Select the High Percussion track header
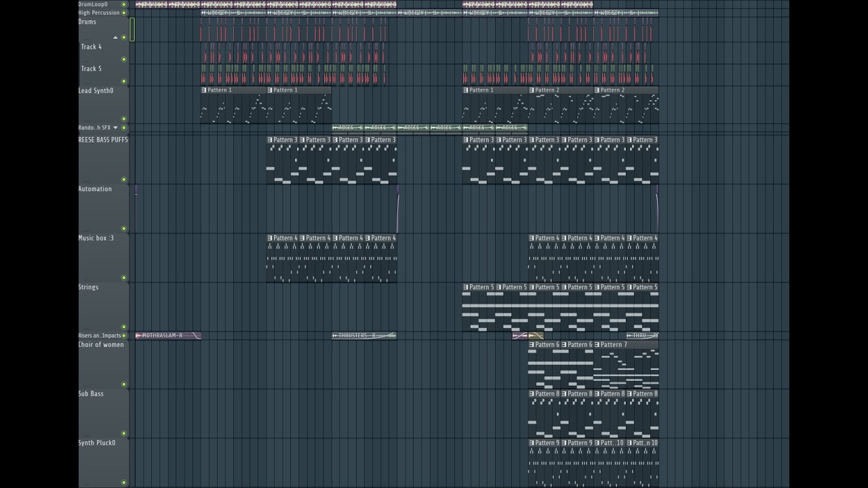 tap(103, 13)
